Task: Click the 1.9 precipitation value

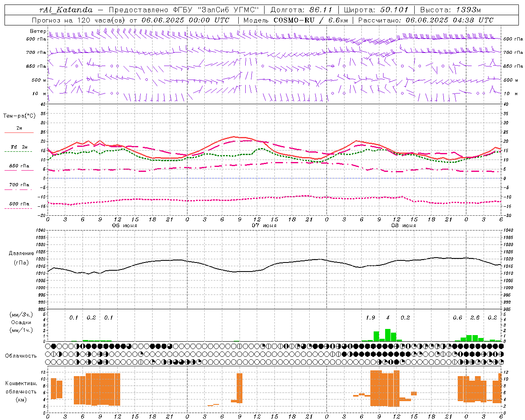Action: [370, 318]
